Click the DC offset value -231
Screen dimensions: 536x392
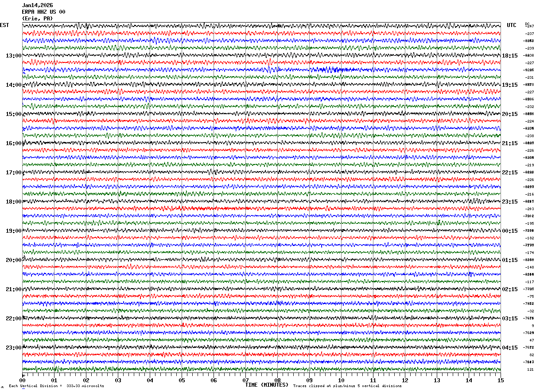(529, 77)
